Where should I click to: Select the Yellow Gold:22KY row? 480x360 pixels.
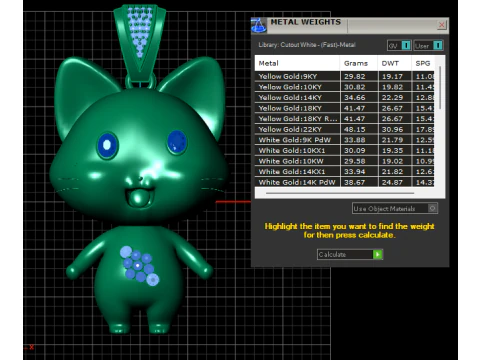tap(345, 129)
